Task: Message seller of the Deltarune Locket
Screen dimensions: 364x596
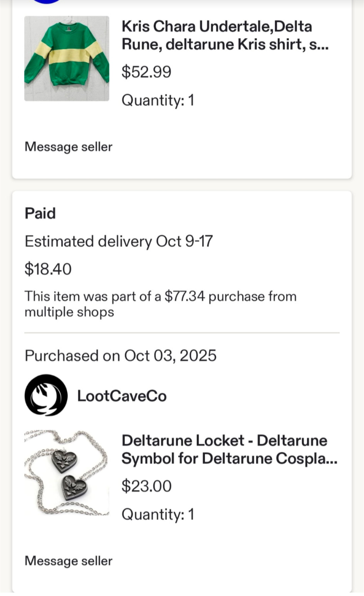Action: click(68, 561)
